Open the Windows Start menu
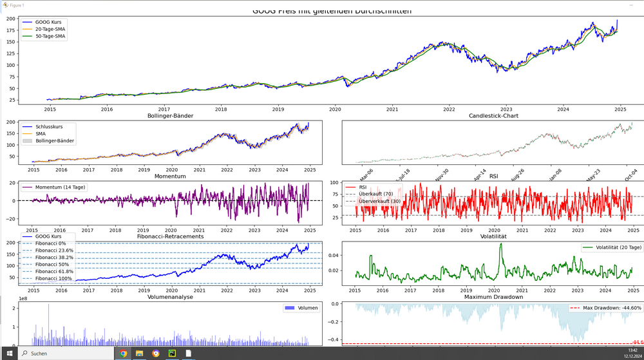This screenshot has height=360, width=644. tap(9, 353)
